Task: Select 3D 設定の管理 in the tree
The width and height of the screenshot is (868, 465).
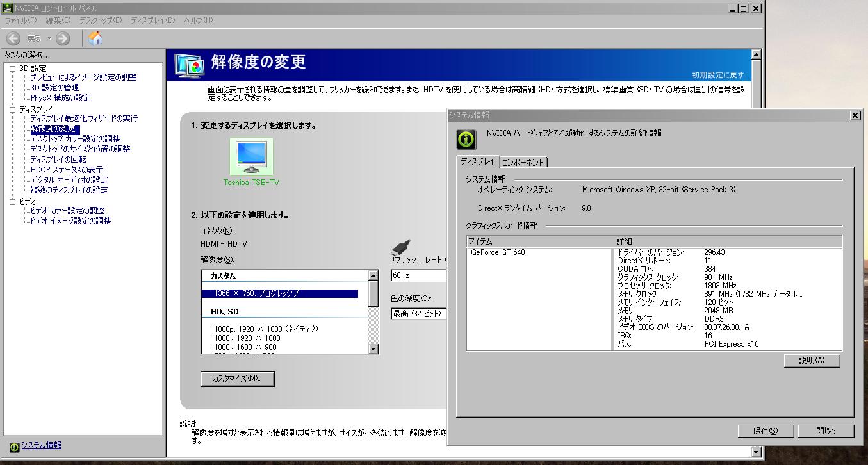Action: coord(54,88)
